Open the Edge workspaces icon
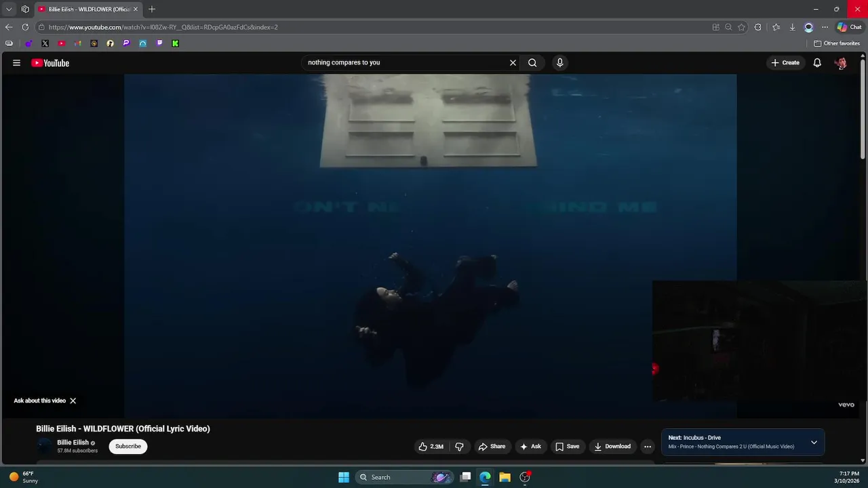The width and height of the screenshot is (868, 488). (25, 9)
